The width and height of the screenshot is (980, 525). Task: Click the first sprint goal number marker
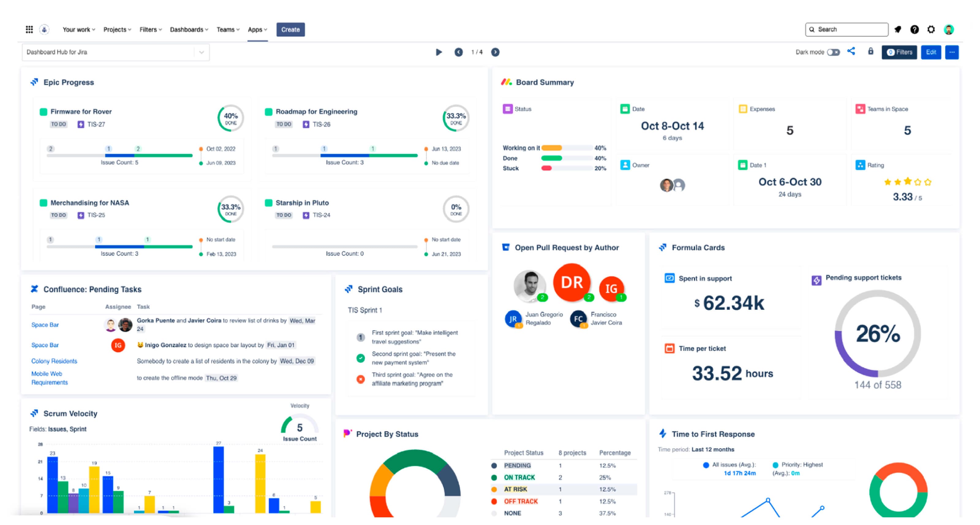click(x=361, y=337)
